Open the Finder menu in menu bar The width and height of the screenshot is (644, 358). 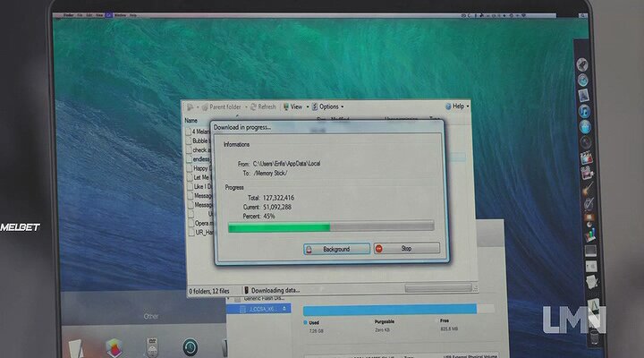[x=66, y=15]
